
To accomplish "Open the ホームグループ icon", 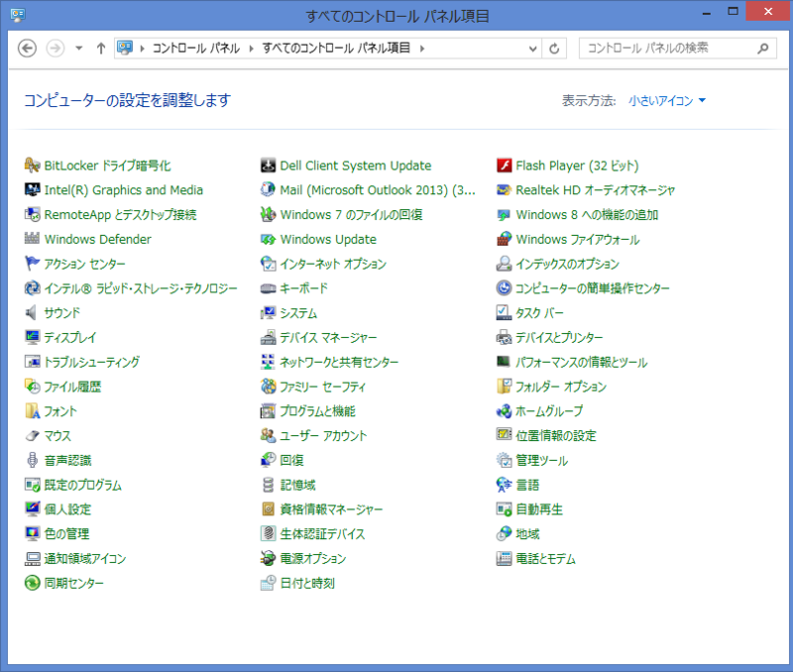I will click(x=505, y=411).
